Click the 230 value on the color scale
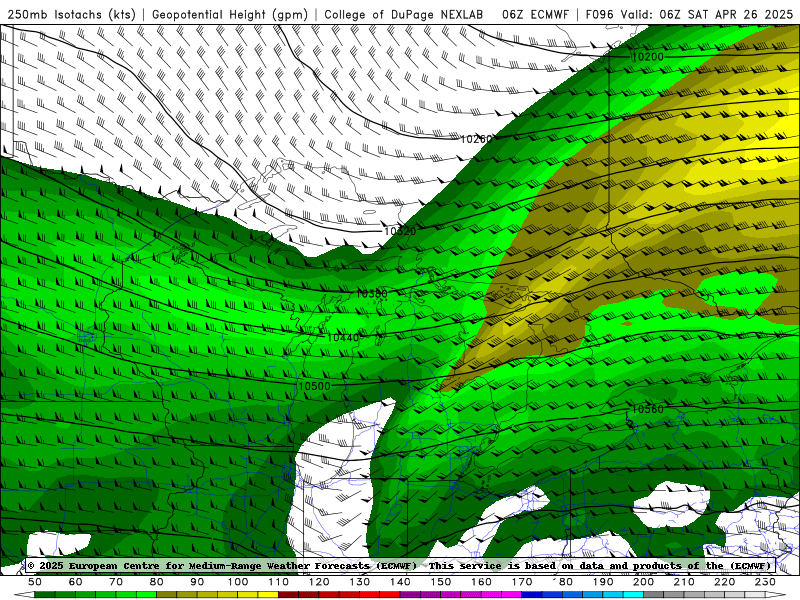This screenshot has height=600, width=800. (x=765, y=582)
